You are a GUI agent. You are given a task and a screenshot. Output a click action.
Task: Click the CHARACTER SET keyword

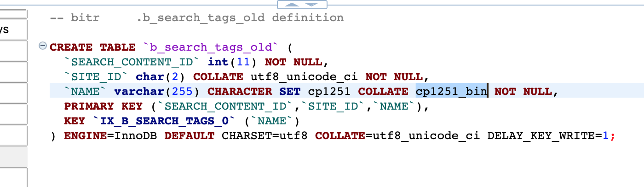pyautogui.click(x=255, y=91)
